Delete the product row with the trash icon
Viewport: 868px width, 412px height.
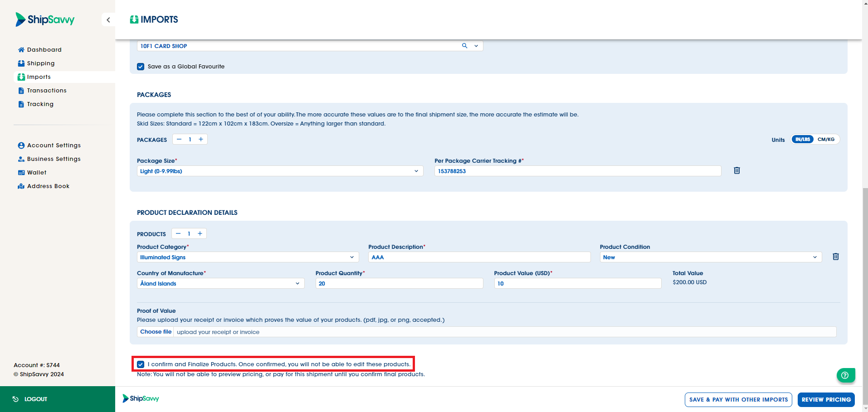tap(836, 257)
